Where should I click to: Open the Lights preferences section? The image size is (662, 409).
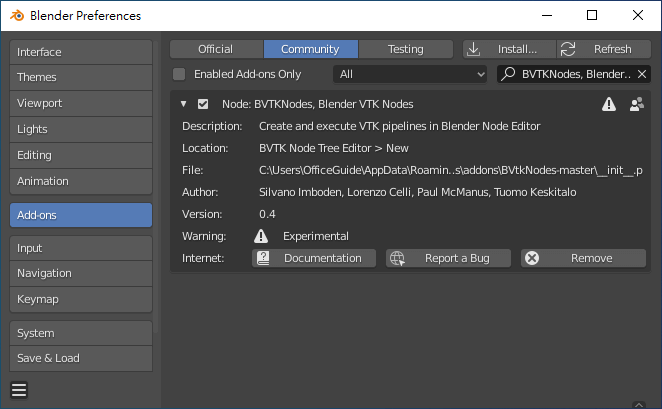81,129
